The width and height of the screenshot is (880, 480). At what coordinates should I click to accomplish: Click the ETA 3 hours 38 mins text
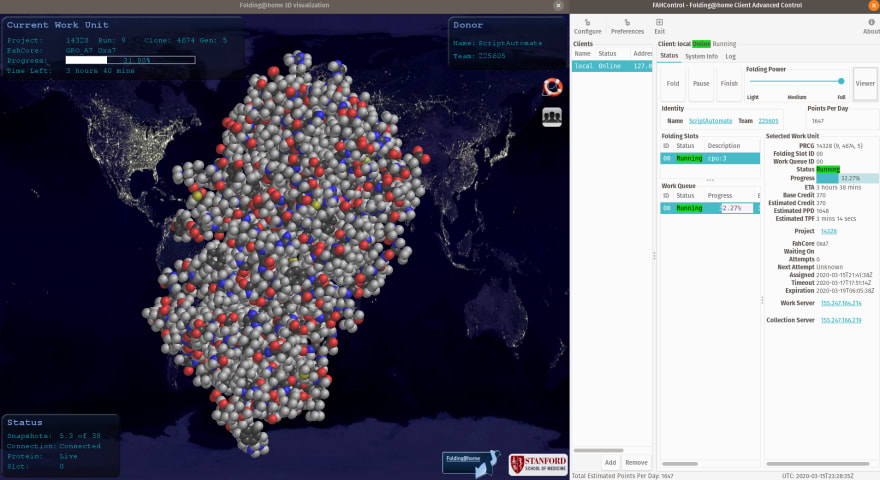click(x=838, y=188)
